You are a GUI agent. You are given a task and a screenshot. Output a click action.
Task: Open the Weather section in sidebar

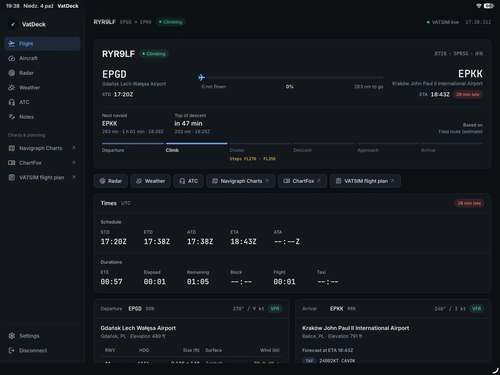coord(42,88)
